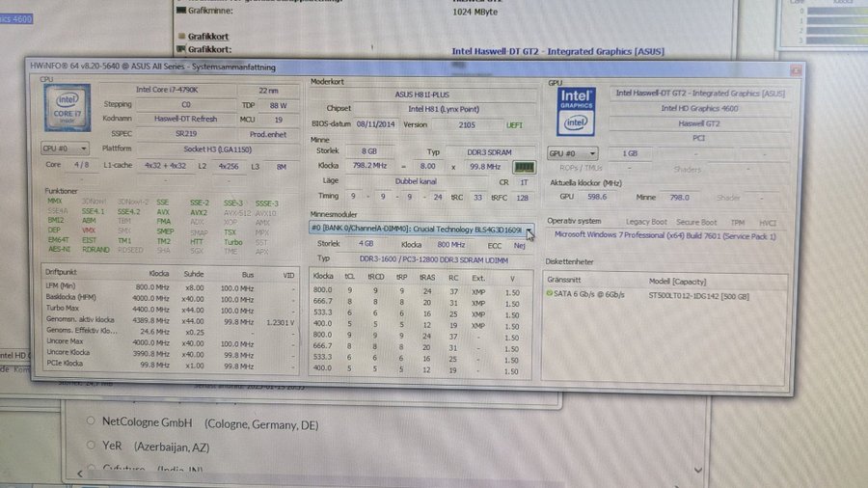Viewport: 868px width, 488px height.
Task: Click the GPU clock 598.6 value
Action: 597,197
